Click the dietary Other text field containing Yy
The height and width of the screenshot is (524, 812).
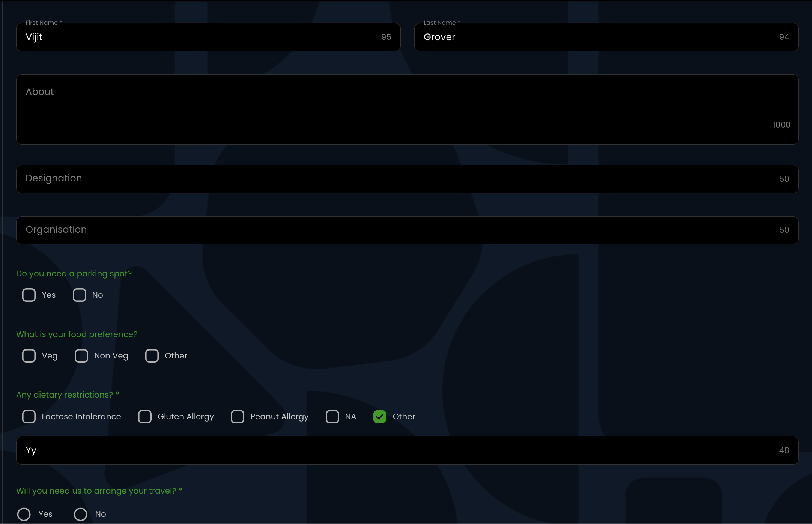(x=408, y=450)
